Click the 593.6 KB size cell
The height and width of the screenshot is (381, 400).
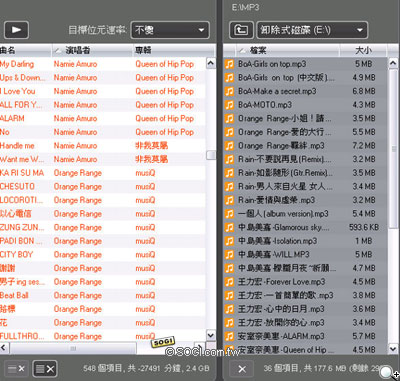364,227
